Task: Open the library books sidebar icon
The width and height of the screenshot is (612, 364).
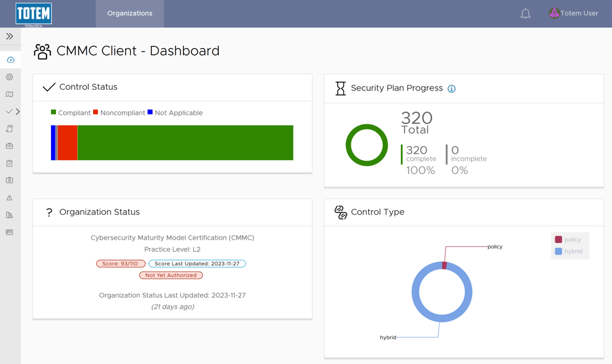Action: [10, 215]
